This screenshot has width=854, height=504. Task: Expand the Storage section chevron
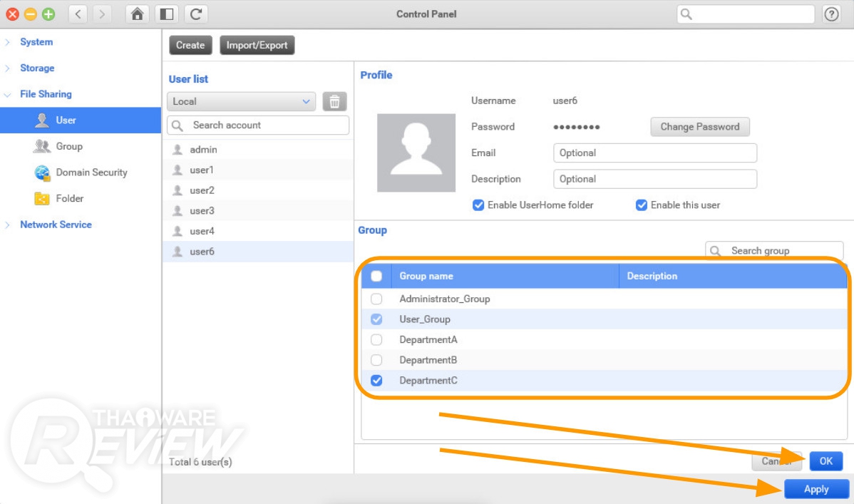pos(8,68)
